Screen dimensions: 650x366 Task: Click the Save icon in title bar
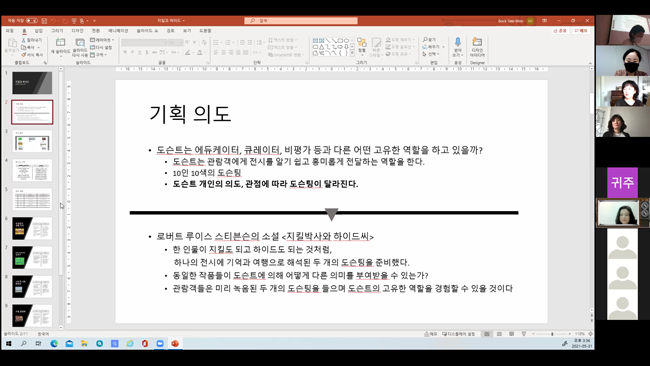pyautogui.click(x=44, y=20)
